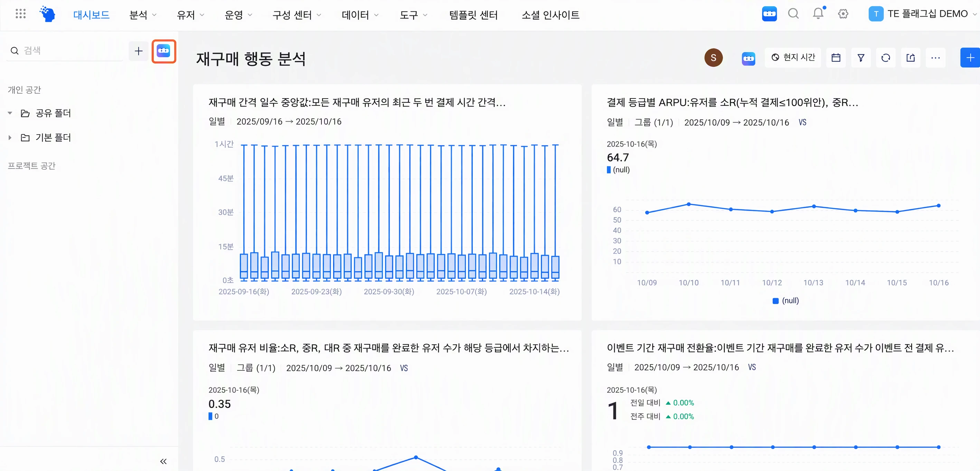Click the dashboard share/export icon

pyautogui.click(x=911, y=57)
